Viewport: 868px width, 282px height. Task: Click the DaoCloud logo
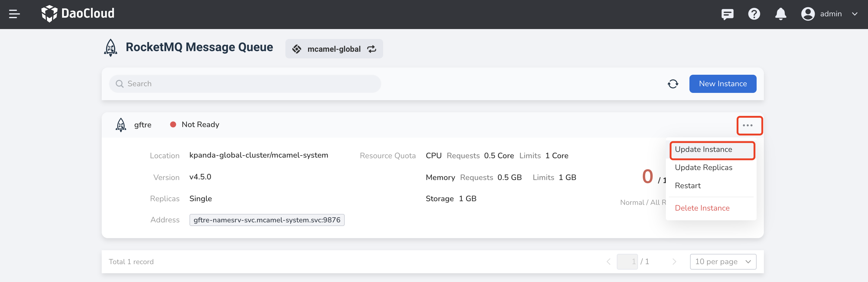click(x=78, y=14)
